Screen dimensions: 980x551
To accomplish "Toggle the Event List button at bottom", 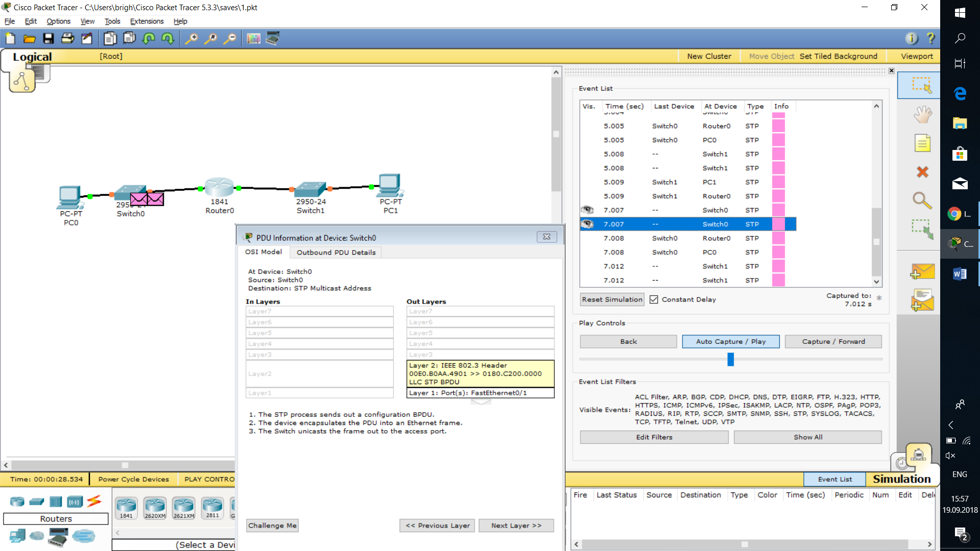I will (x=835, y=479).
